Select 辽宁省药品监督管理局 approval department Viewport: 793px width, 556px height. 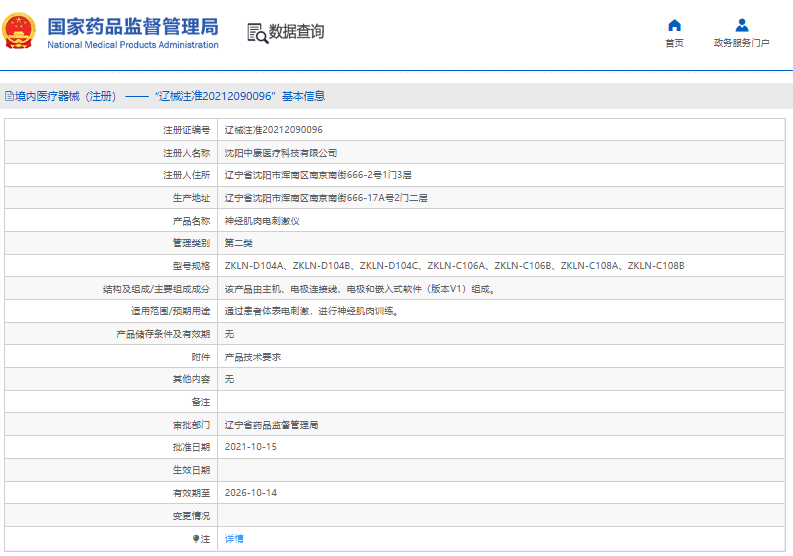(271, 425)
